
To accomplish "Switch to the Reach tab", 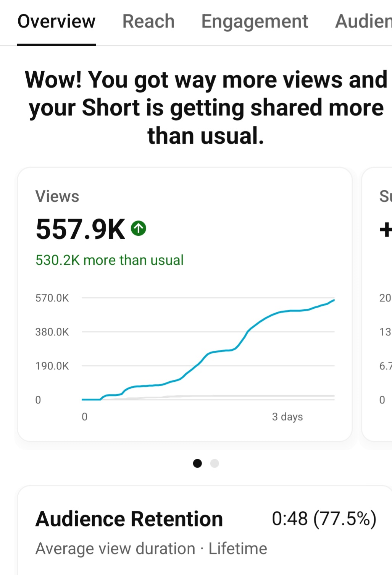I will click(148, 21).
